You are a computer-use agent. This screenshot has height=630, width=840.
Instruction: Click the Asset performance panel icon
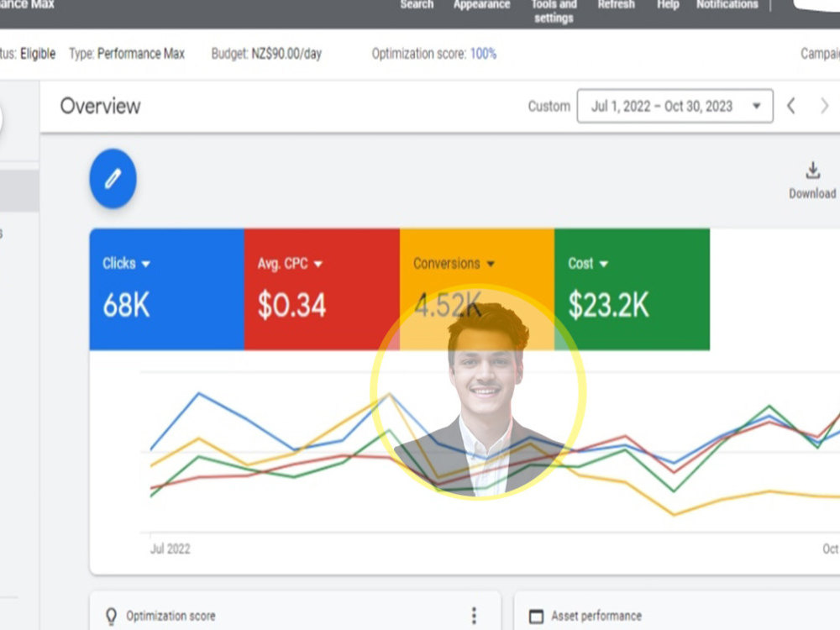[x=536, y=616]
